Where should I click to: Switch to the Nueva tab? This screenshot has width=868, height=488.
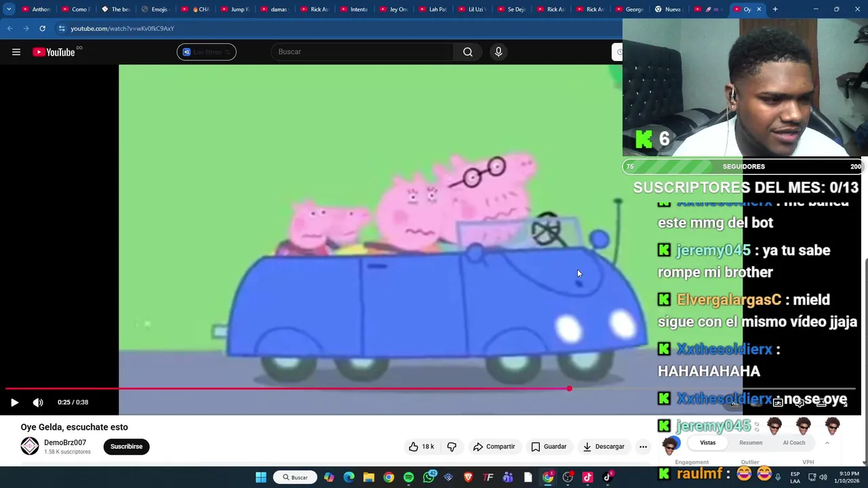668,9
